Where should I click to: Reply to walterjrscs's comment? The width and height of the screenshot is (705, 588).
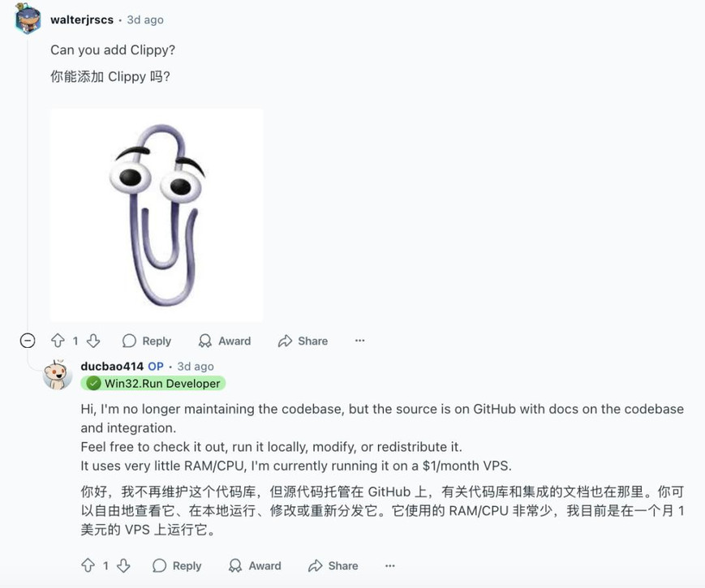[147, 341]
